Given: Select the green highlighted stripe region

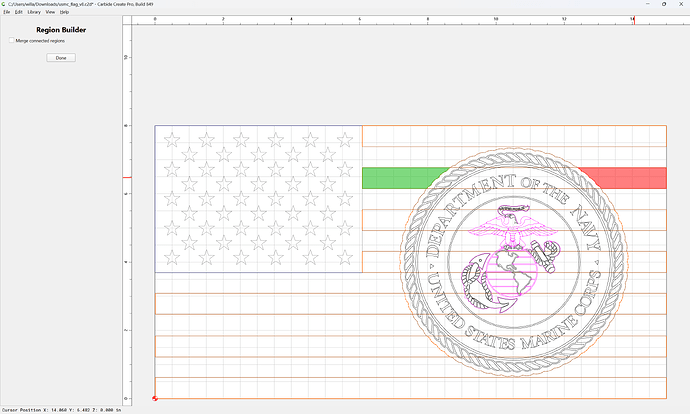Looking at the screenshot, I should pos(396,178).
